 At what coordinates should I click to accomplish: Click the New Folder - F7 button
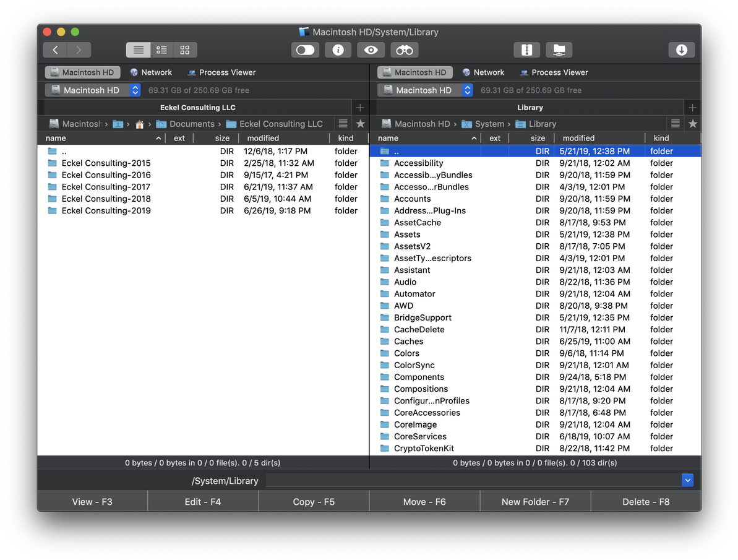tap(535, 502)
